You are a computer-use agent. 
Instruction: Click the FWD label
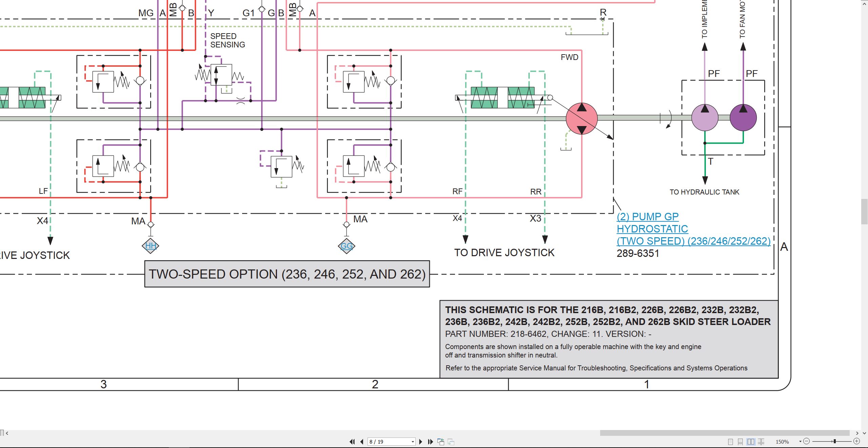570,57
